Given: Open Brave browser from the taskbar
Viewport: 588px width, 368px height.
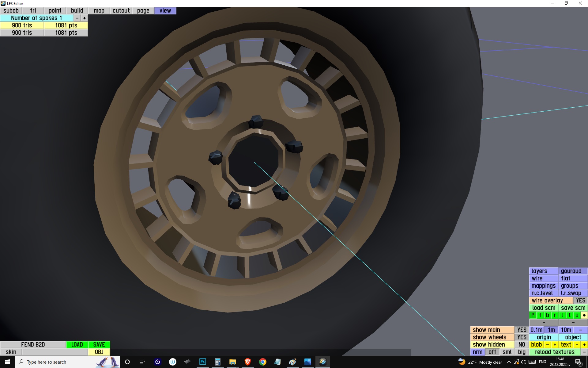Looking at the screenshot, I should (x=247, y=362).
